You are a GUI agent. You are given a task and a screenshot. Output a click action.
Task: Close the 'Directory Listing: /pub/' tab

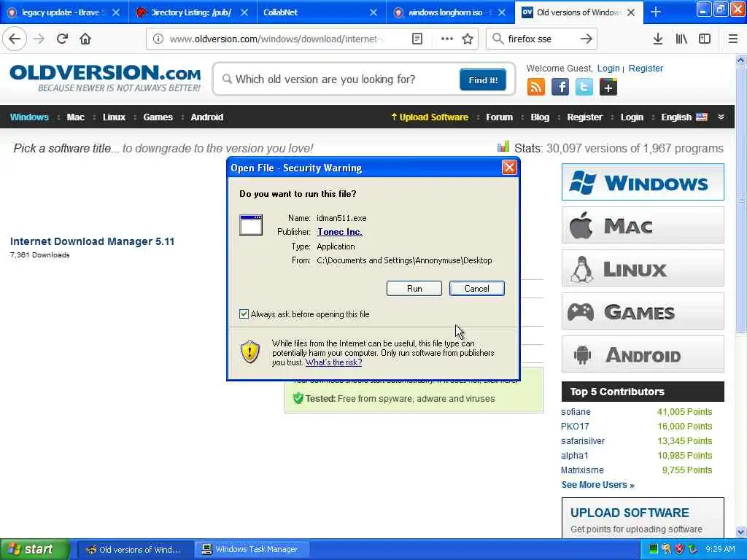[244, 12]
